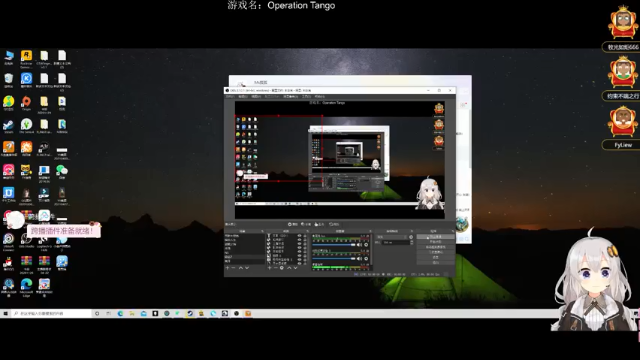Open Tools menu in OBS menu bar
The height and width of the screenshot is (360, 640).
tap(307, 96)
